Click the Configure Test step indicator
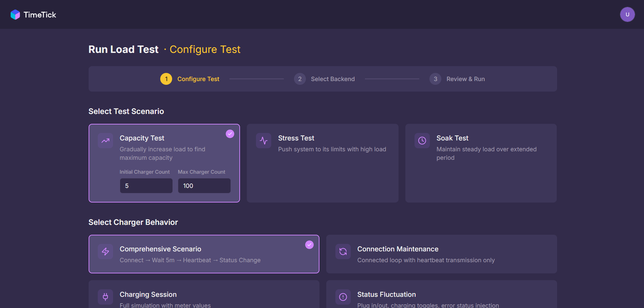644x308 pixels. (x=190, y=79)
